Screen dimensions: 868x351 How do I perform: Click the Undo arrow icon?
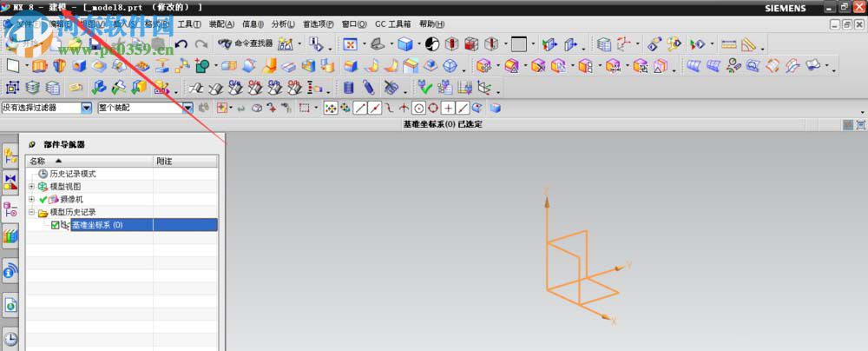point(181,43)
